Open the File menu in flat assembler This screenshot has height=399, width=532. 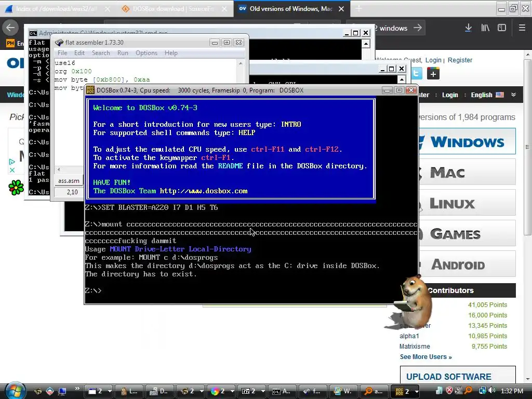coord(62,53)
